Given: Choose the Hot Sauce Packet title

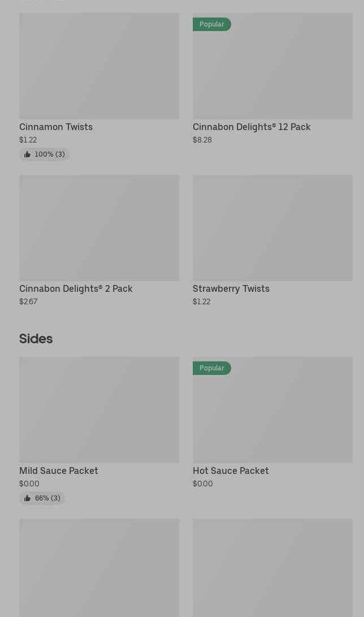Looking at the screenshot, I should coord(231,471).
